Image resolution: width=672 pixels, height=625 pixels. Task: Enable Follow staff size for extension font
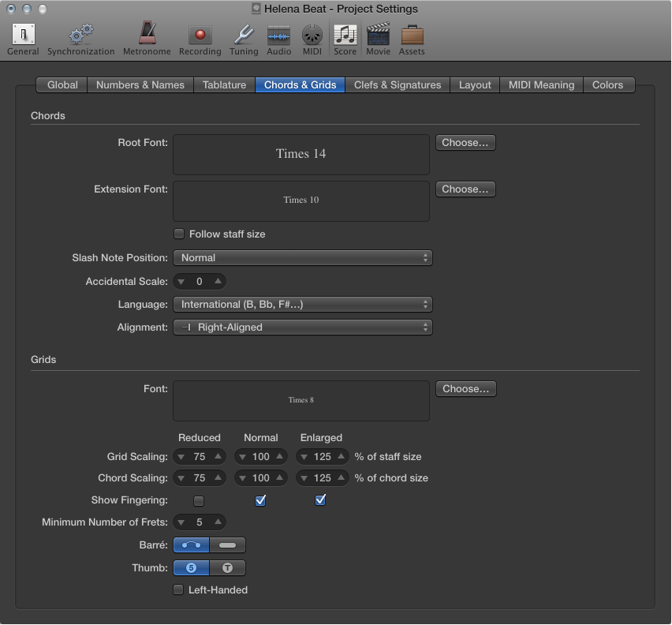179,234
